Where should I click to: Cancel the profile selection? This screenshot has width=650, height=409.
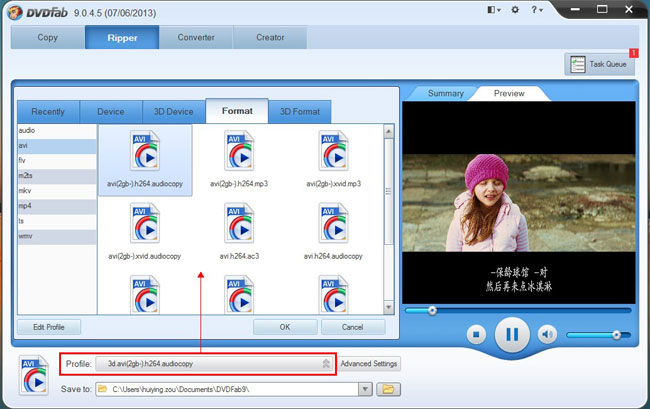click(353, 327)
